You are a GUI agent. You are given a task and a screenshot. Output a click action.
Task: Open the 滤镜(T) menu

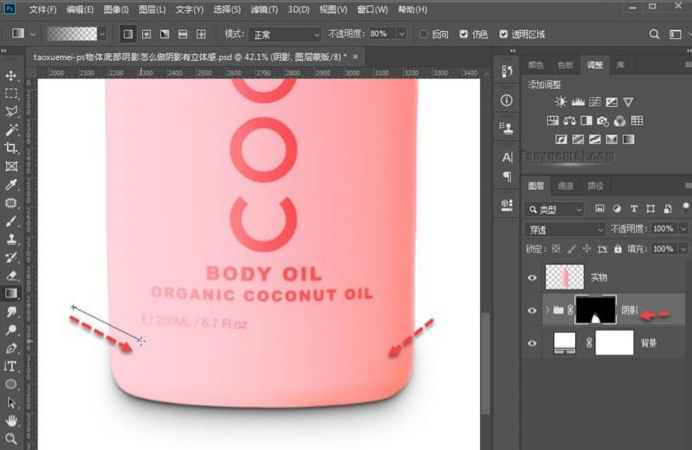click(264, 9)
